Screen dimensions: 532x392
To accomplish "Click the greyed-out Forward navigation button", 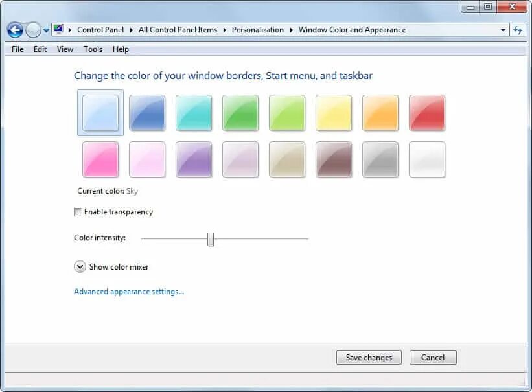I will tap(33, 30).
